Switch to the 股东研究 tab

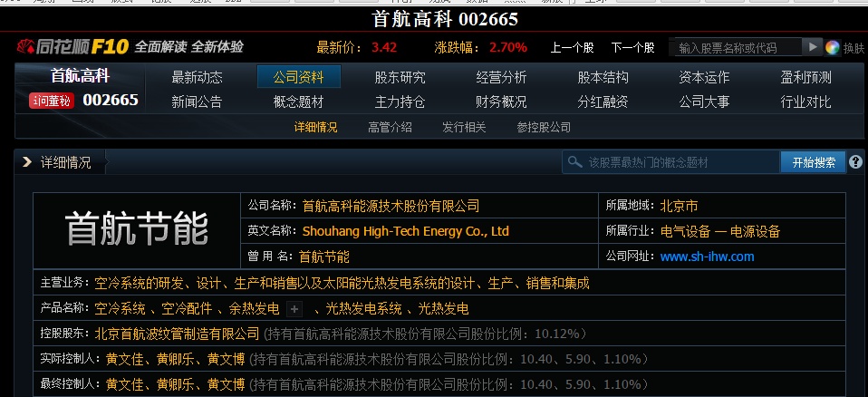(400, 77)
